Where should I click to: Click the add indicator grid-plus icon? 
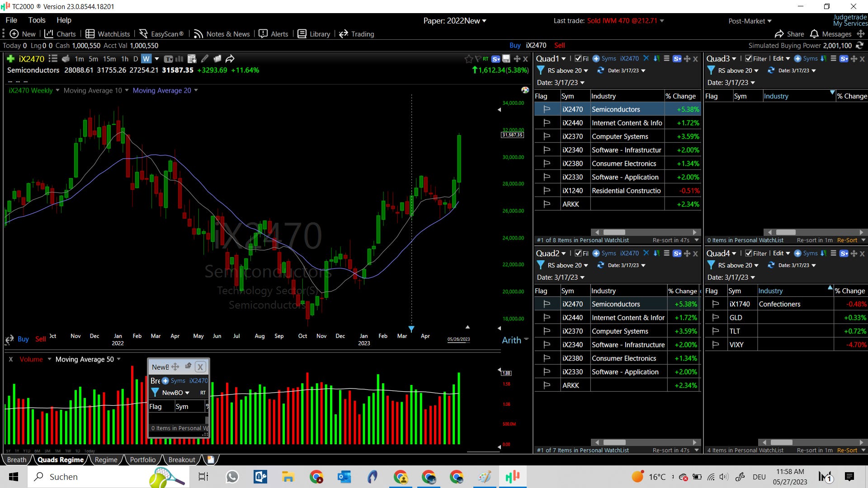(x=192, y=59)
